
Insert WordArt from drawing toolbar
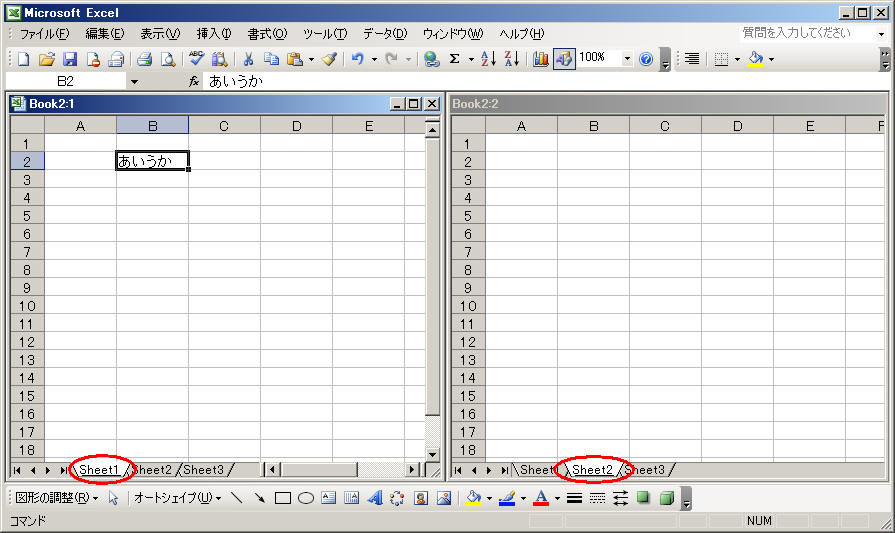tap(375, 498)
